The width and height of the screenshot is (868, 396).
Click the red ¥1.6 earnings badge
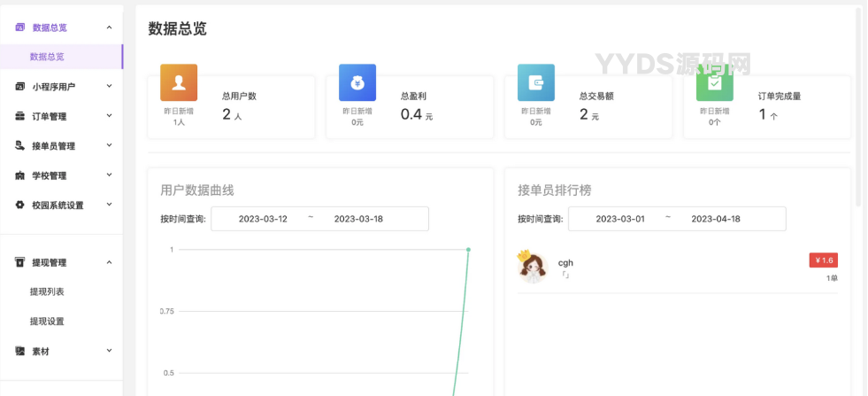coord(823,260)
